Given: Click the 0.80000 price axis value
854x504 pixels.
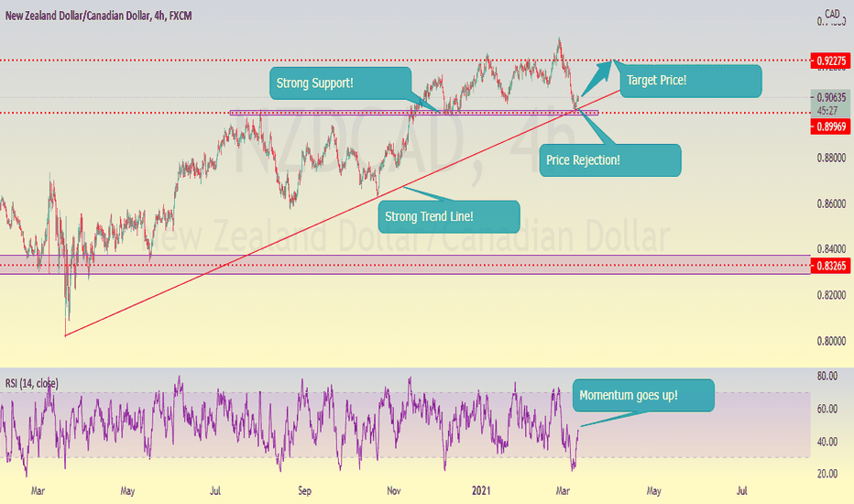Looking at the screenshot, I should (831, 341).
